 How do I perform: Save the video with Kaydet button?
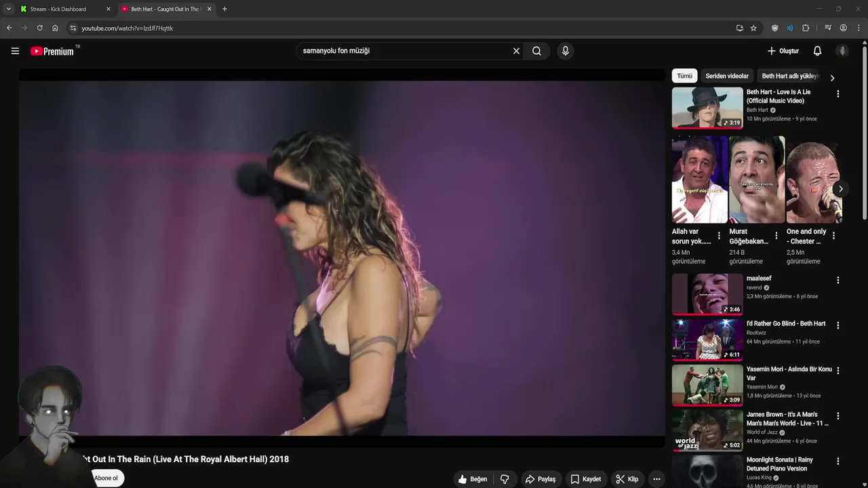click(586, 479)
